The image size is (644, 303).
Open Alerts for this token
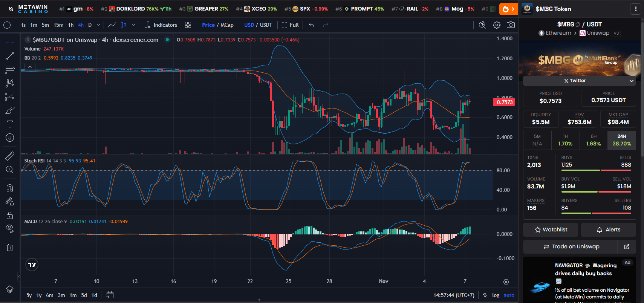click(x=609, y=230)
